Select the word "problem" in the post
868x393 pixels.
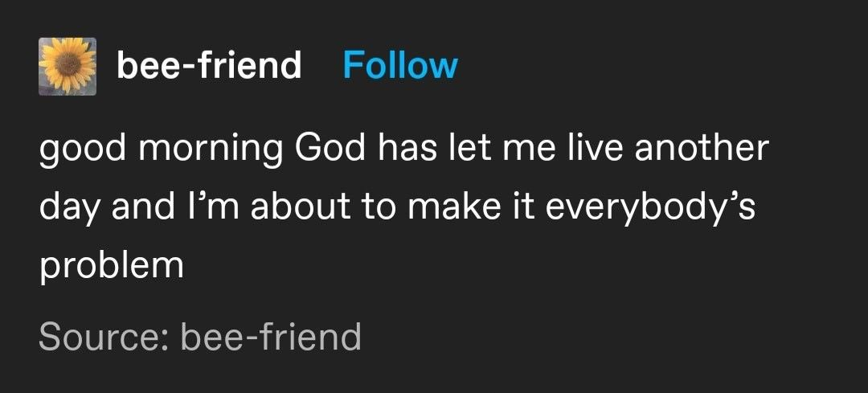coord(112,265)
